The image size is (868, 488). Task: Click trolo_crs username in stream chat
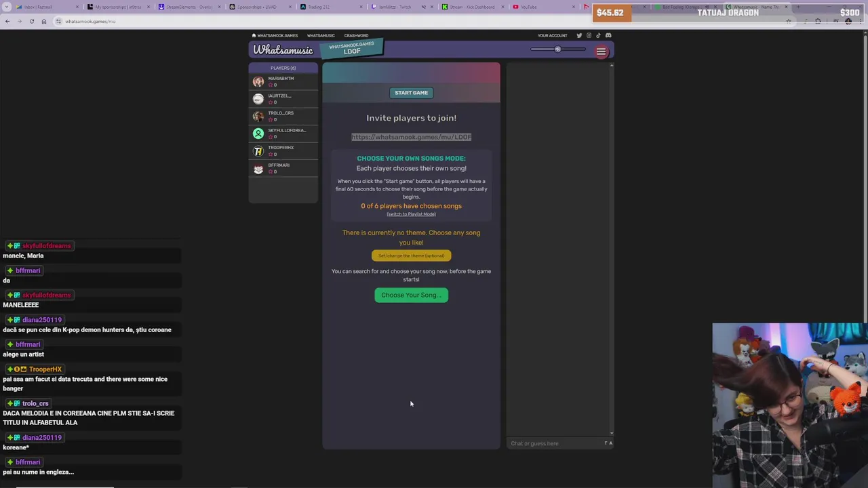click(35, 403)
